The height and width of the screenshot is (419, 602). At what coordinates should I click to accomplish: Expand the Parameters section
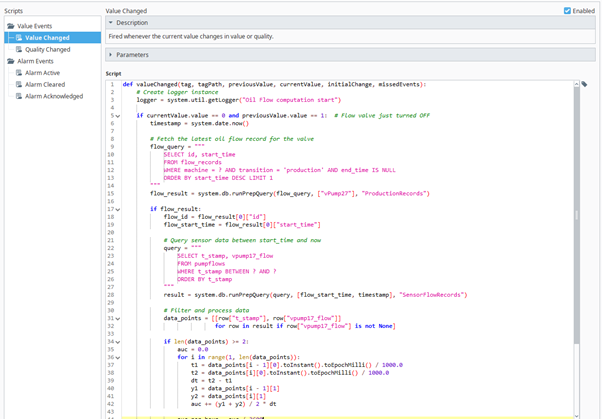[x=111, y=55]
